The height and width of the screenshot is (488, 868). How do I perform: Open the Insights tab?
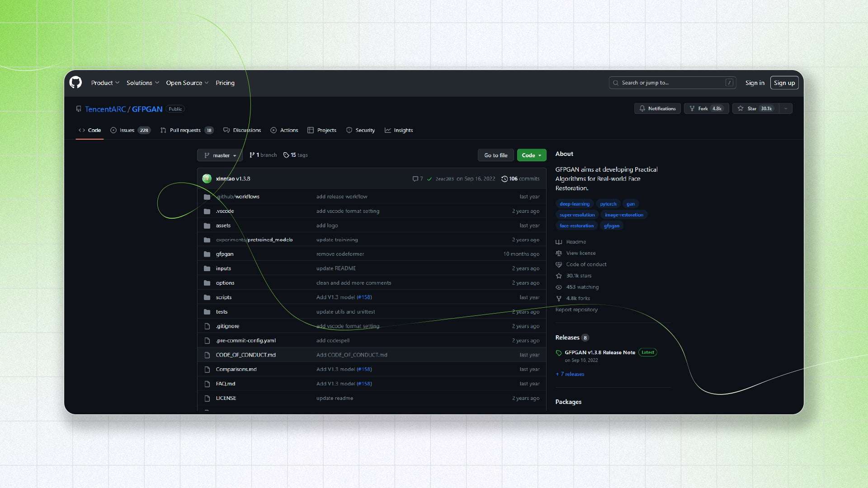399,130
